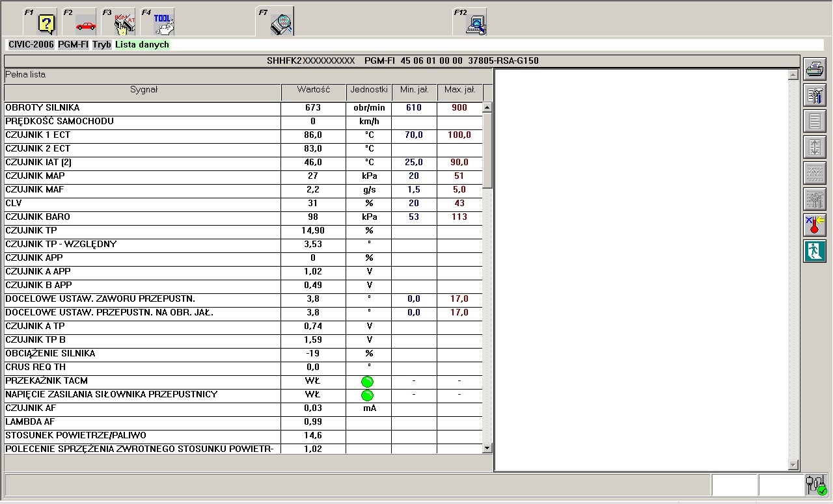The height and width of the screenshot is (504, 833).
Task: Select the OBROTY SILNIKA row
Action: (243, 108)
